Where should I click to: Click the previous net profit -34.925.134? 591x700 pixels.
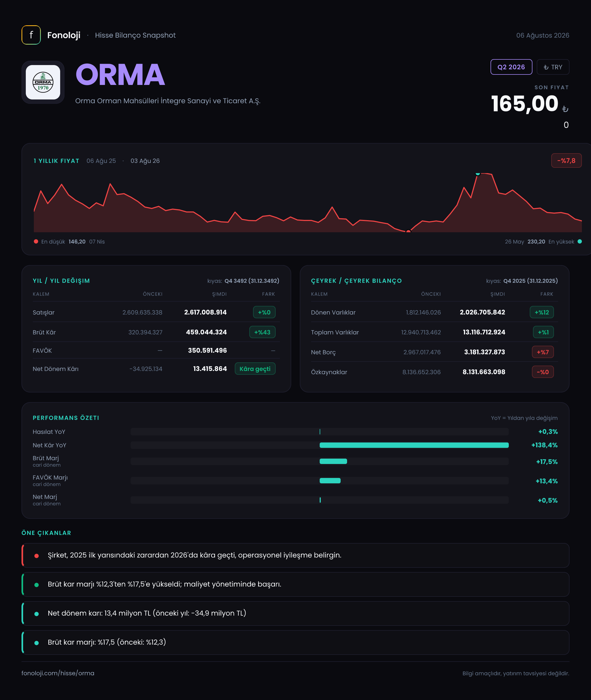point(146,369)
